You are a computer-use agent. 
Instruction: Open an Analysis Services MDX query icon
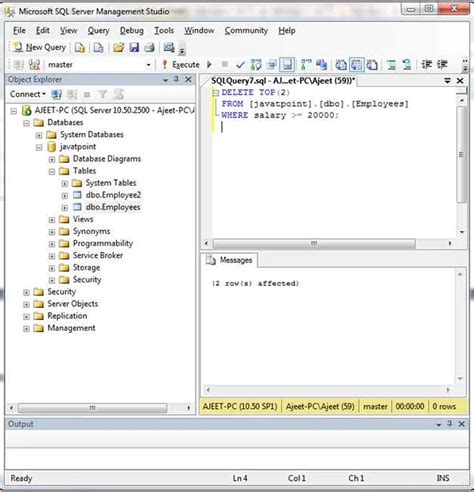(98, 48)
